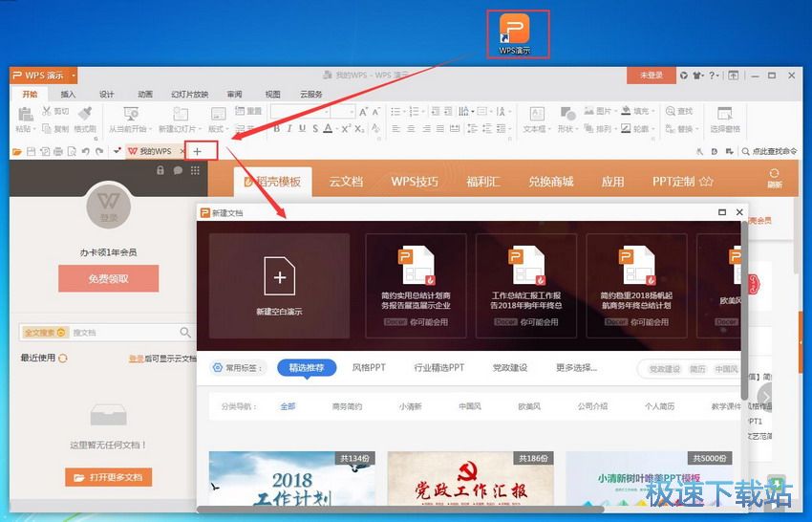Click the skin (shirt) icon in title bar
This screenshot has width=812, height=522.
[697, 76]
